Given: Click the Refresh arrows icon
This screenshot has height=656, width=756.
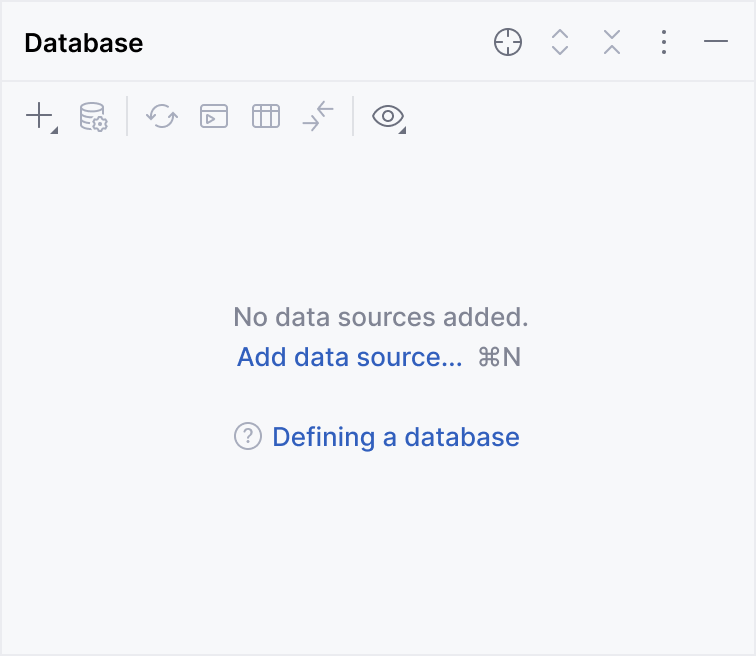Looking at the screenshot, I should point(161,117).
